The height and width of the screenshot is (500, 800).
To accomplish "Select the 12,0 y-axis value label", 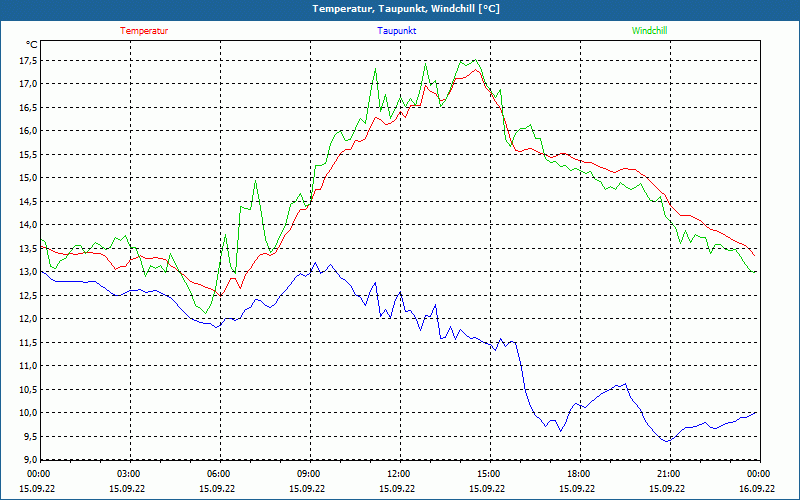I will click(x=27, y=319).
